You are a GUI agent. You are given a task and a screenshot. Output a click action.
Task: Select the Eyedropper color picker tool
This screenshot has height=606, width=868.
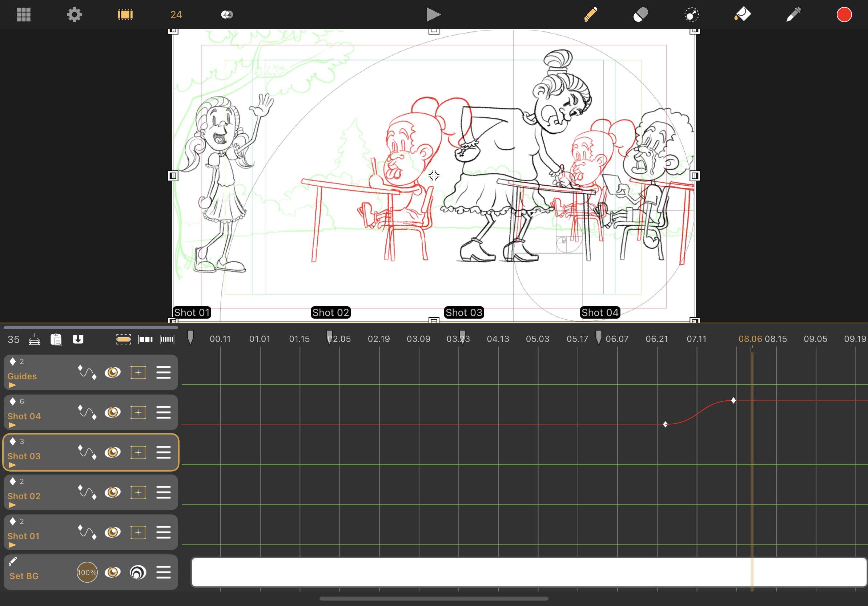pyautogui.click(x=793, y=15)
